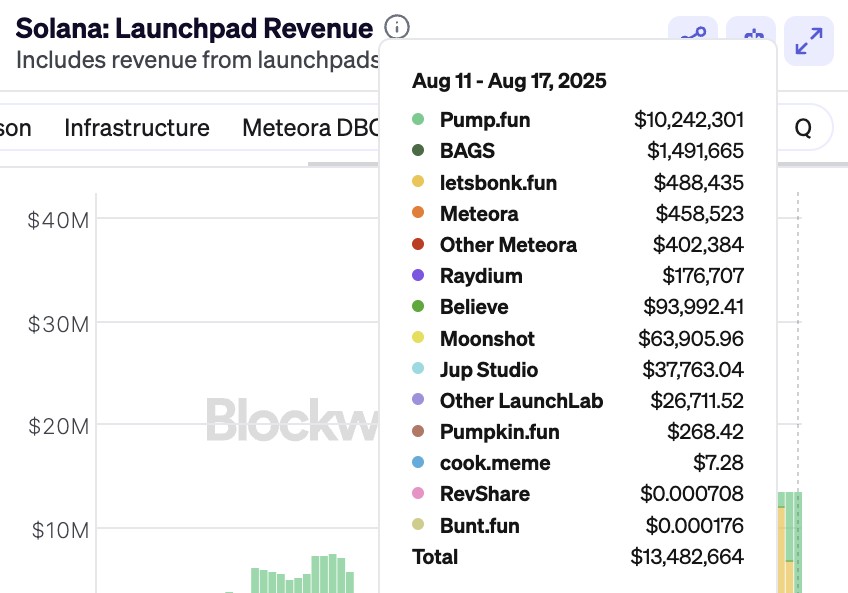
Task: Click the '$1,491,665' BAGS value
Action: click(x=695, y=151)
